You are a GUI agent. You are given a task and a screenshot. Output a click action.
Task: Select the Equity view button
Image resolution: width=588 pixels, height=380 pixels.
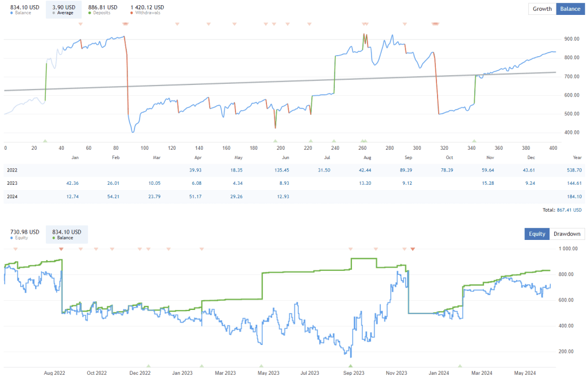click(x=537, y=234)
